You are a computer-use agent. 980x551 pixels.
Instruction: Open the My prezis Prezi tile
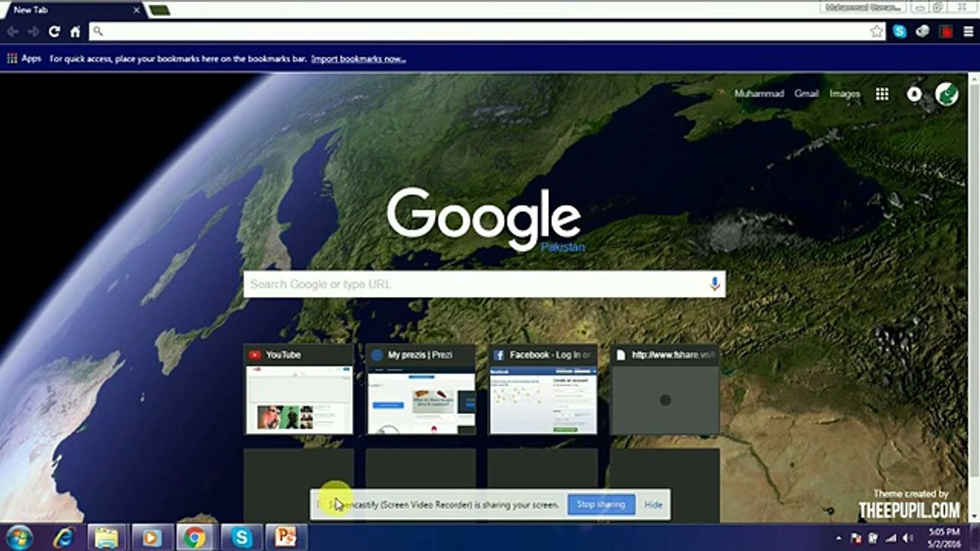click(x=420, y=390)
